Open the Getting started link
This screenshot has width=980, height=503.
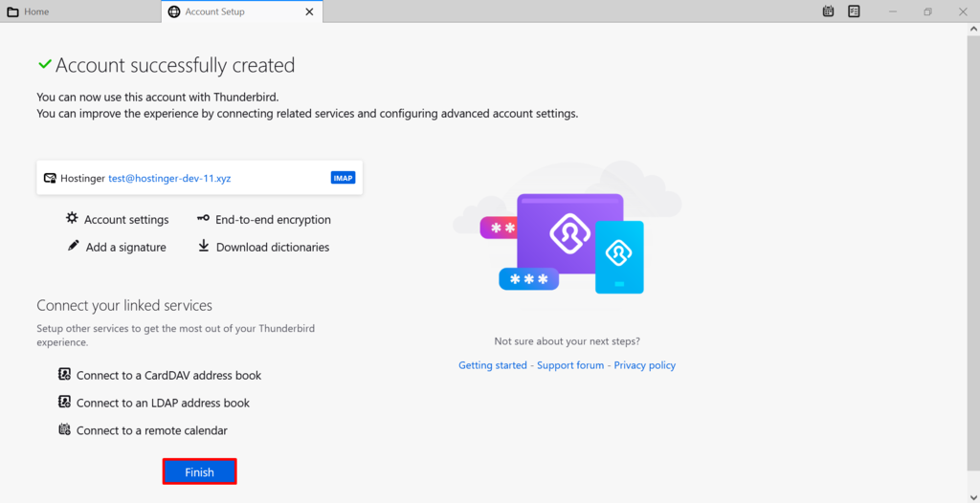click(x=493, y=365)
